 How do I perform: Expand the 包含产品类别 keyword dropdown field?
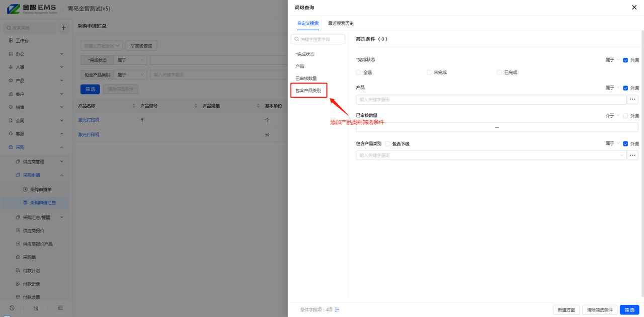pos(491,155)
